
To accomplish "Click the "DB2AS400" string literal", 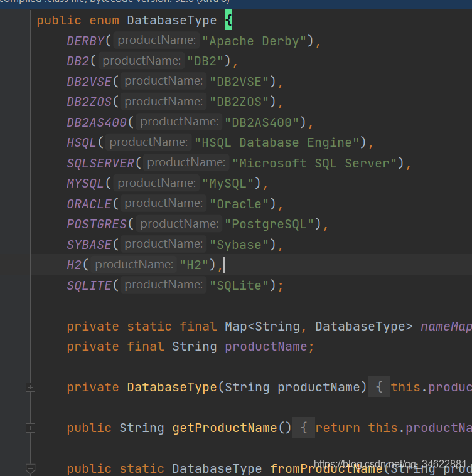I will 262,122.
